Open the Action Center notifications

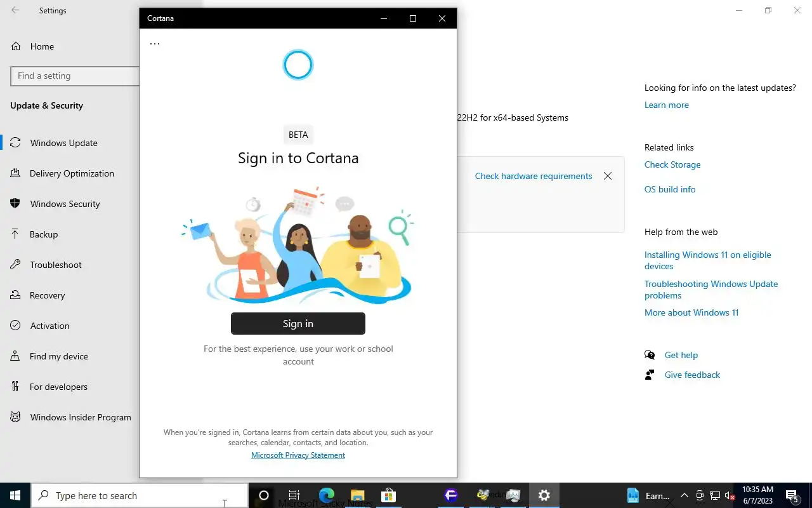tap(792, 495)
